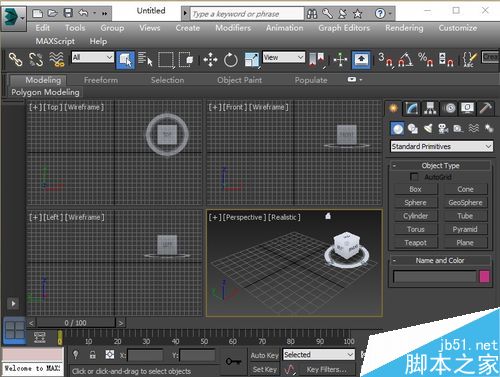The width and height of the screenshot is (500, 377).
Task: Open the reference coordinate View dropdown
Action: pos(284,57)
